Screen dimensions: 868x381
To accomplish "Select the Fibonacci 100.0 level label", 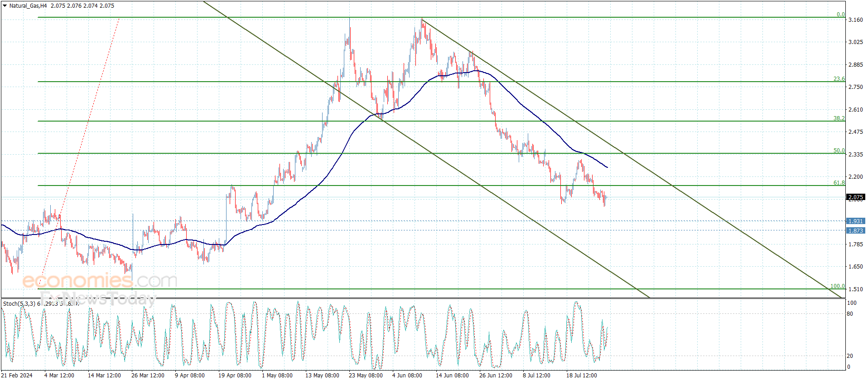I will (x=837, y=286).
